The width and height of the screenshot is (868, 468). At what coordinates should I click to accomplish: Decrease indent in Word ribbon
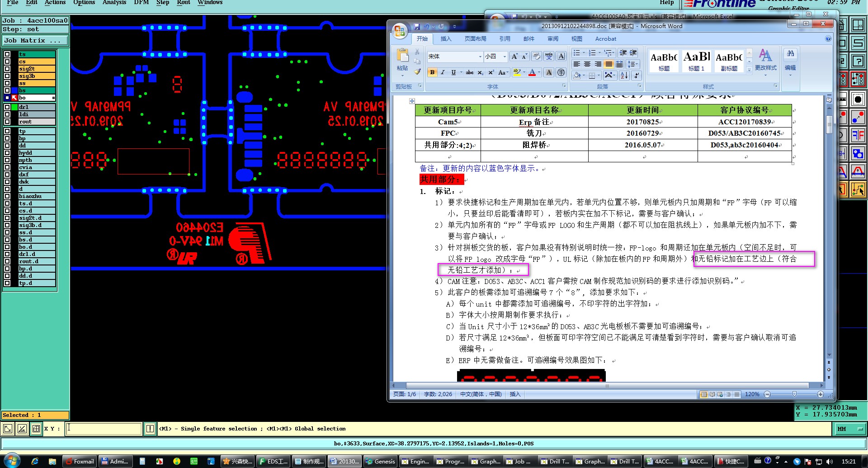click(623, 52)
